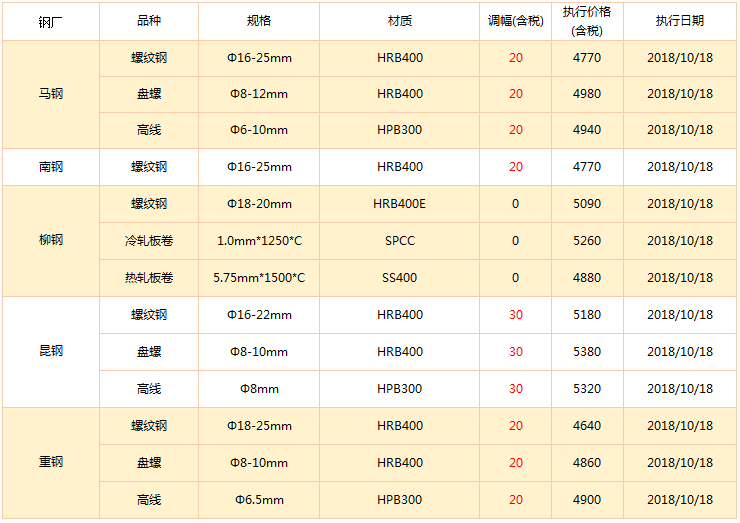Click the price 4860 cell
This screenshot has width=740, height=523.
pyautogui.click(x=587, y=463)
